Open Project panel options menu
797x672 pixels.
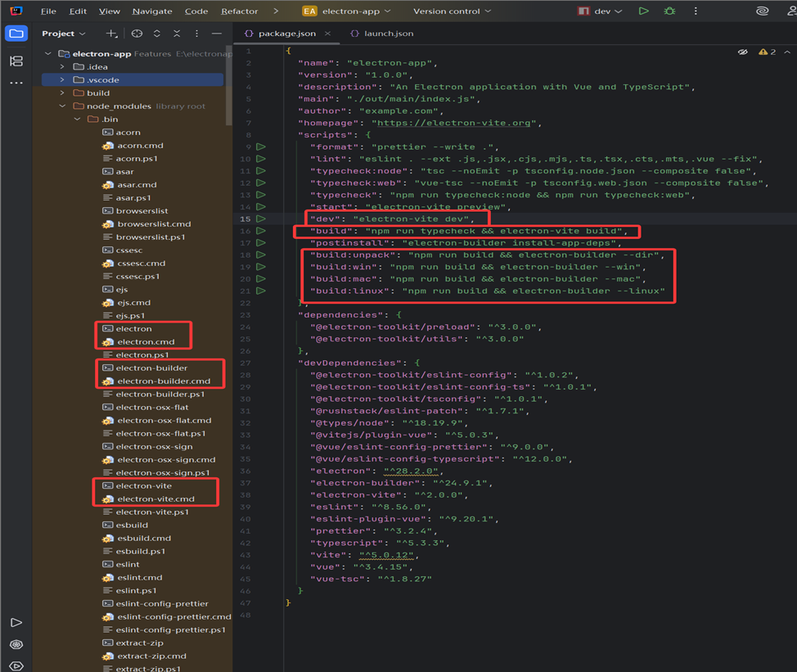tap(196, 34)
